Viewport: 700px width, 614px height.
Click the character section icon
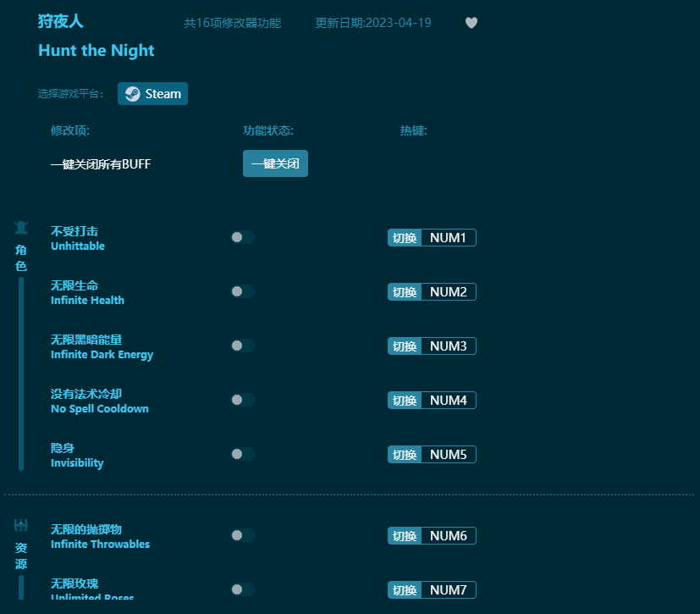(21, 227)
